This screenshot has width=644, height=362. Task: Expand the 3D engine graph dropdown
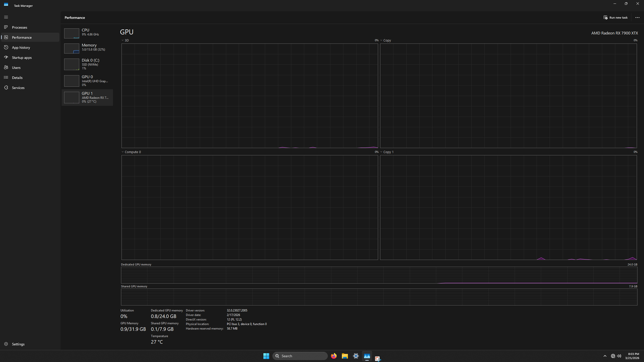[123, 41]
